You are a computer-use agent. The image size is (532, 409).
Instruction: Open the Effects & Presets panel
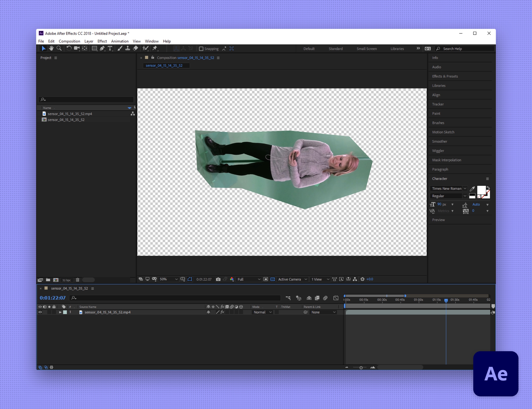tap(445, 76)
